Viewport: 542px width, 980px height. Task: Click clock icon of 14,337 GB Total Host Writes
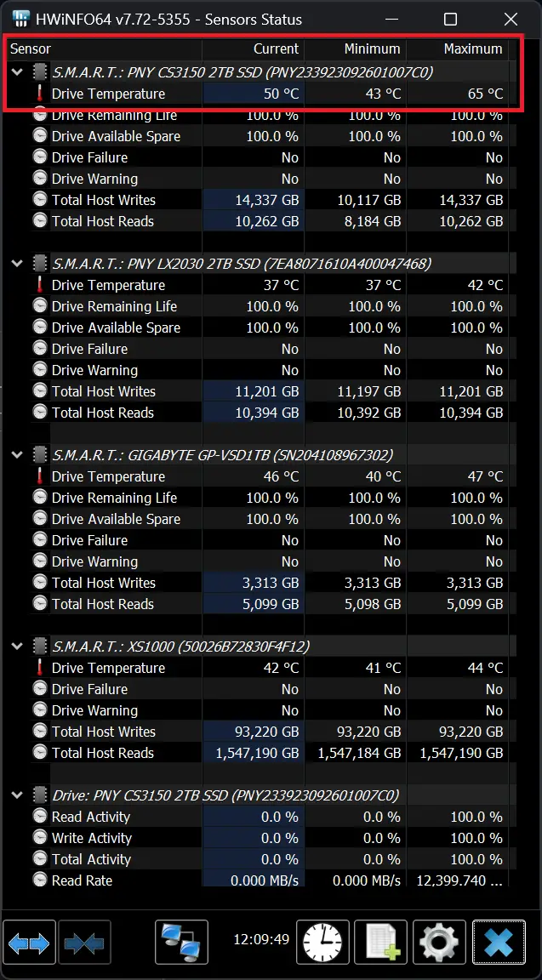pyautogui.click(x=40, y=200)
